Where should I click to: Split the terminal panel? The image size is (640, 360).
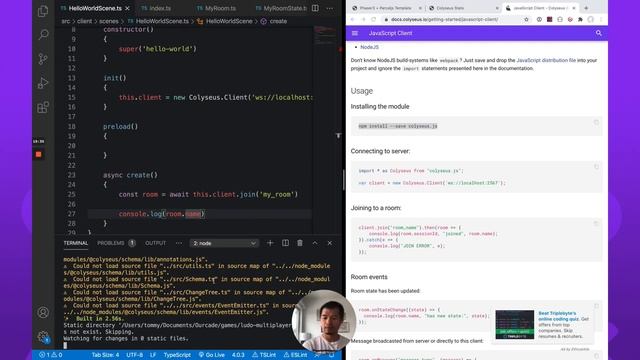[285, 243]
